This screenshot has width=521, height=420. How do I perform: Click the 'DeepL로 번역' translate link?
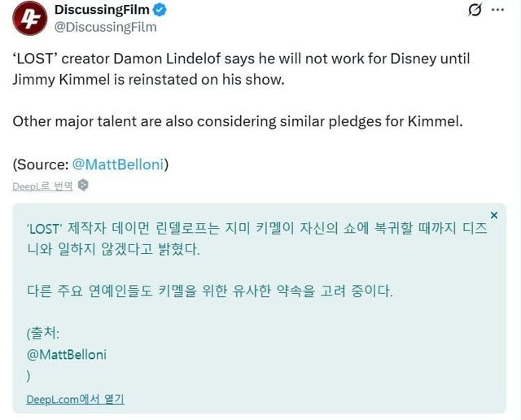coord(42,186)
